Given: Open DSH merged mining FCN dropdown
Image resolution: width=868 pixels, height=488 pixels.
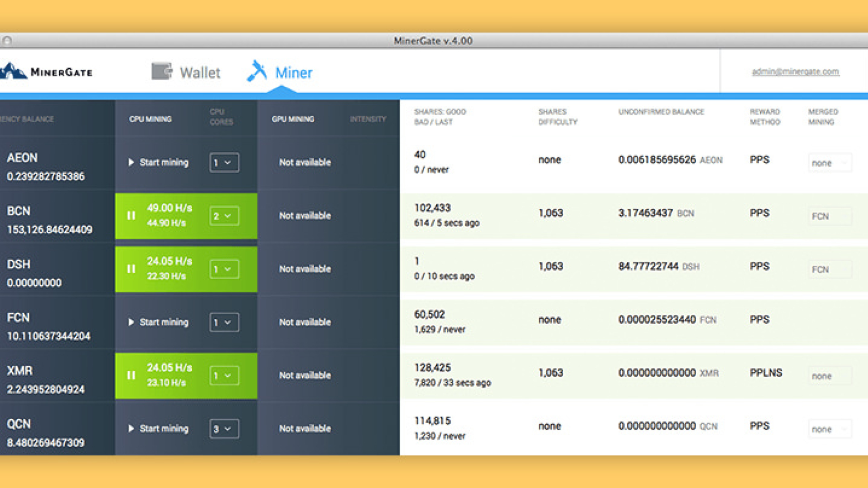Looking at the screenshot, I should pyautogui.click(x=830, y=269).
